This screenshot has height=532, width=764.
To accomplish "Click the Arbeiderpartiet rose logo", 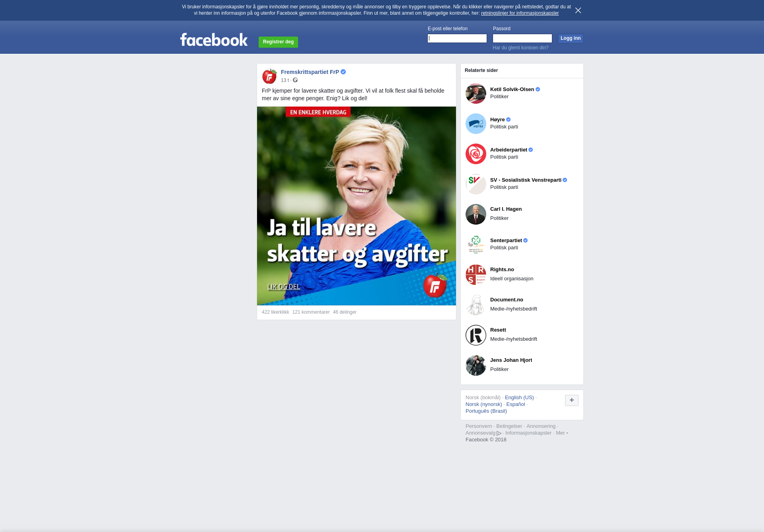I will 476,154.
